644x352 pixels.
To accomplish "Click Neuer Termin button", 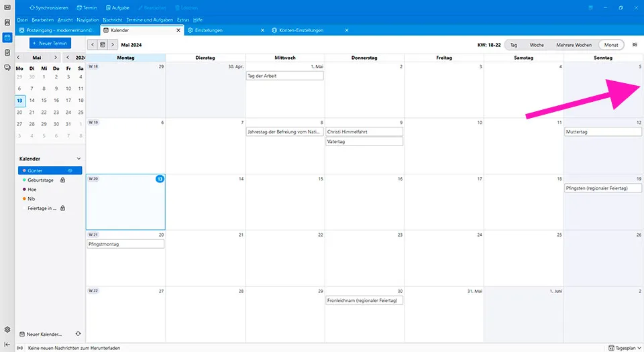I will click(50, 43).
